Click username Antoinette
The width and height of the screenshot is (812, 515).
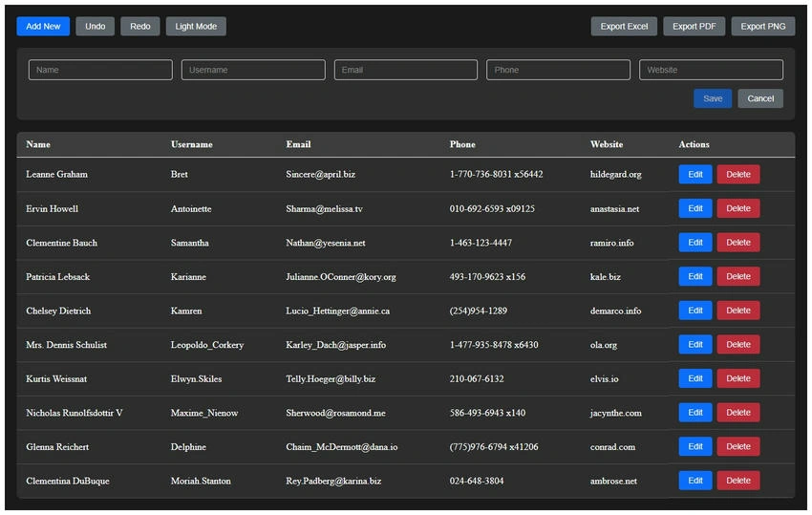[191, 209]
